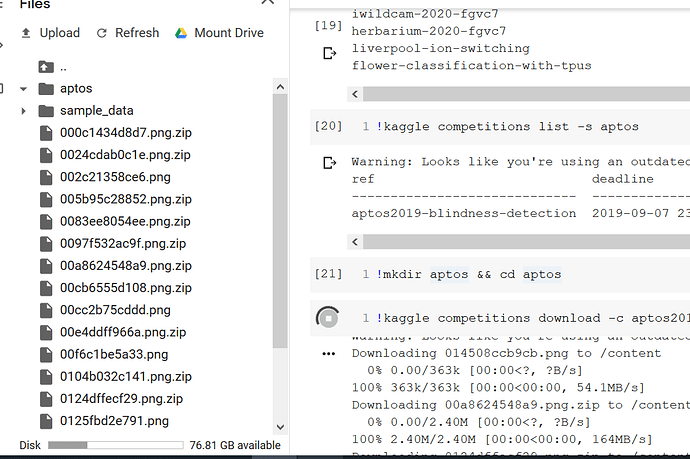Click the parent directory folder icon
690x459 pixels.
tap(45, 67)
